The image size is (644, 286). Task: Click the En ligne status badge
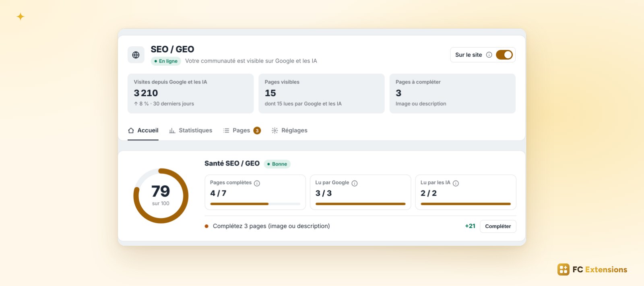[x=166, y=61]
